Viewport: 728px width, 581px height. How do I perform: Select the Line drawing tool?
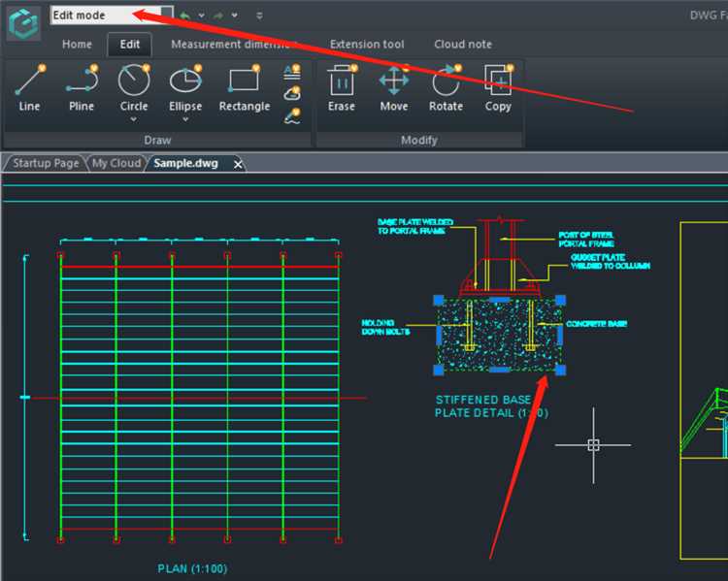(x=29, y=87)
